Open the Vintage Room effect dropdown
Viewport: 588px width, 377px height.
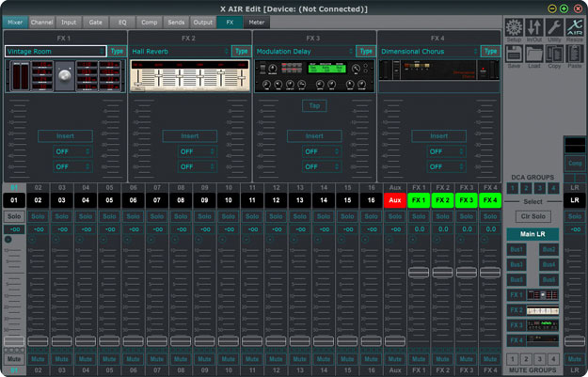coord(56,52)
